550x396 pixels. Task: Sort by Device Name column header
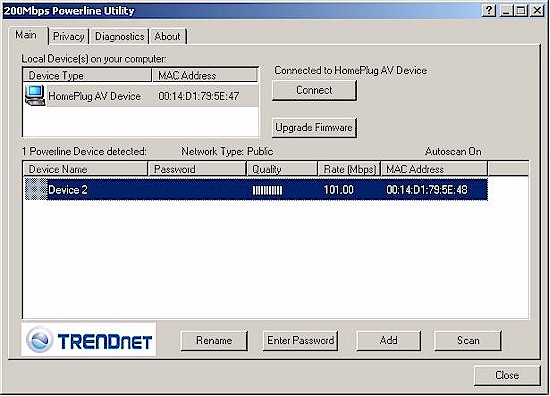click(85, 169)
